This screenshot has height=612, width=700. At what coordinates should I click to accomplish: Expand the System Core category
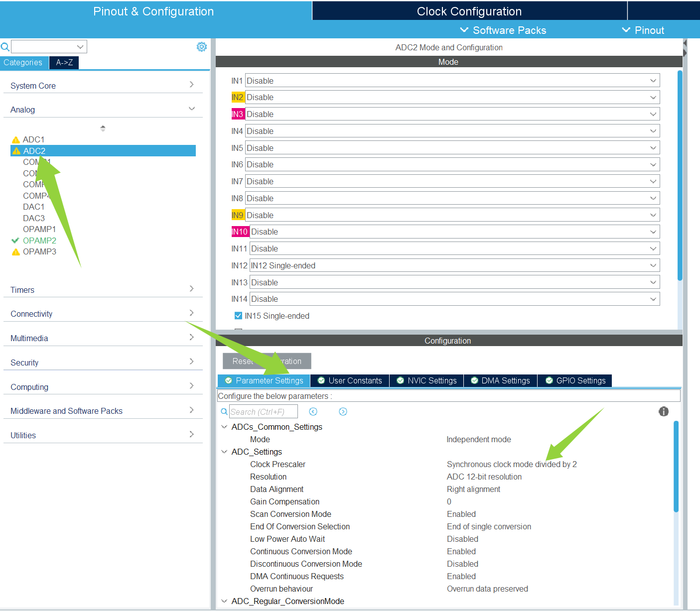(x=191, y=85)
